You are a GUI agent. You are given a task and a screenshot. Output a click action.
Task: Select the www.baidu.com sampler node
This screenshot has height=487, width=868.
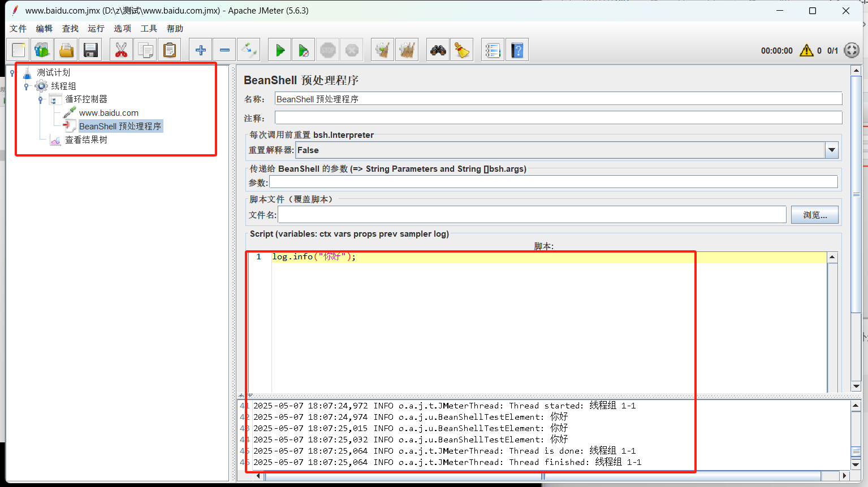pos(109,113)
